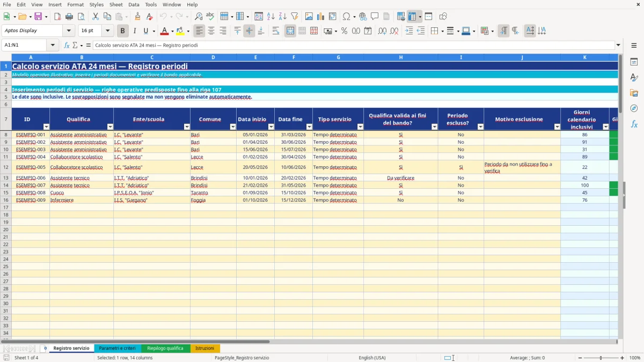This screenshot has height=362, width=644.
Task: Open sidebar Navigator compass icon
Action: tap(634, 108)
